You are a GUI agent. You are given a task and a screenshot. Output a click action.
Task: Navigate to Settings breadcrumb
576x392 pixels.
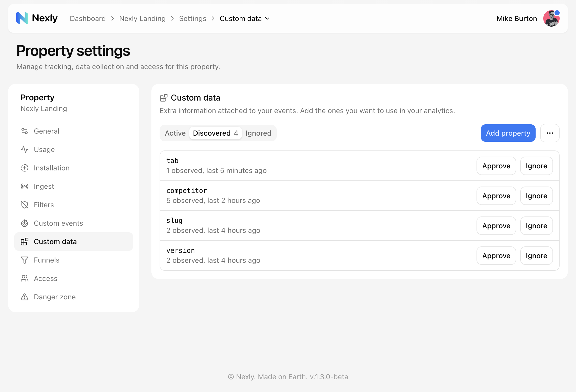pos(193,18)
